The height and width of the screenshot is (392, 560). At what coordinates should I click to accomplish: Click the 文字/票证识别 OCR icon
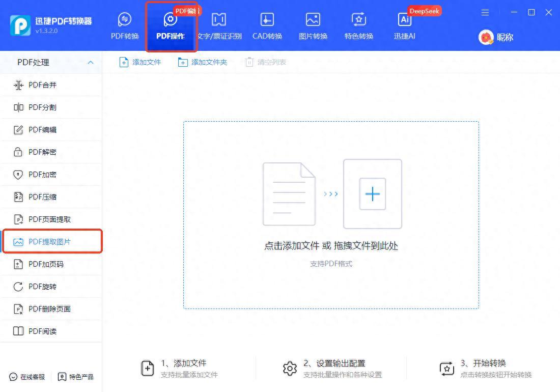(219, 20)
